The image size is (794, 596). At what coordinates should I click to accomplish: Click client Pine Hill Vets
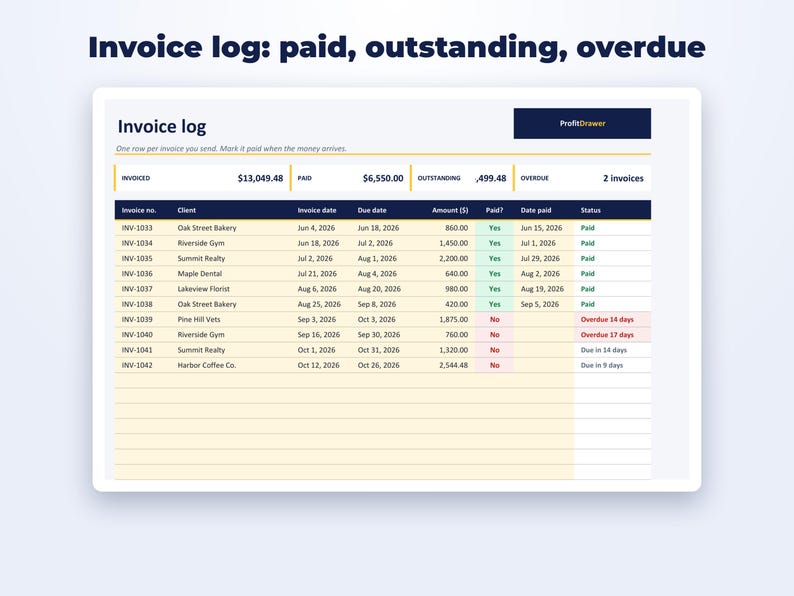click(198, 320)
